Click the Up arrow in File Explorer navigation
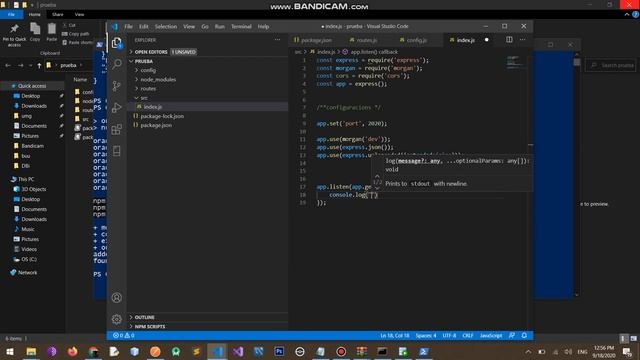Viewport: 640px width, 360px height. tap(39, 65)
